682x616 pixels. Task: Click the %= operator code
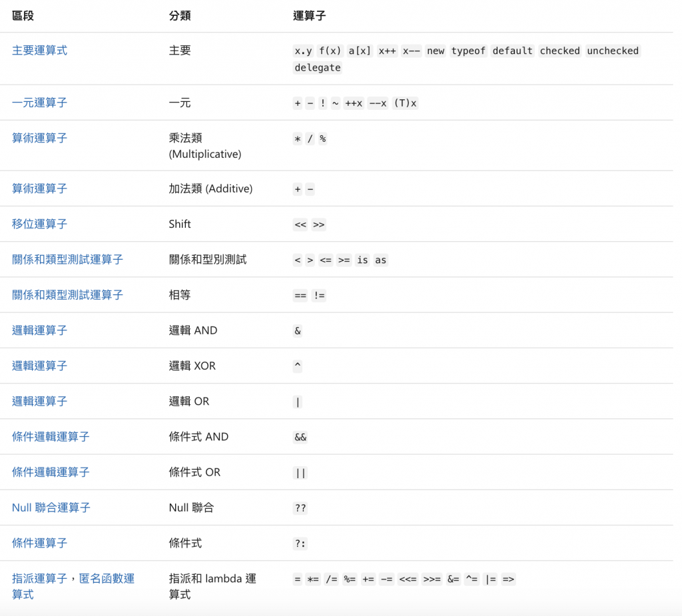coord(350,579)
